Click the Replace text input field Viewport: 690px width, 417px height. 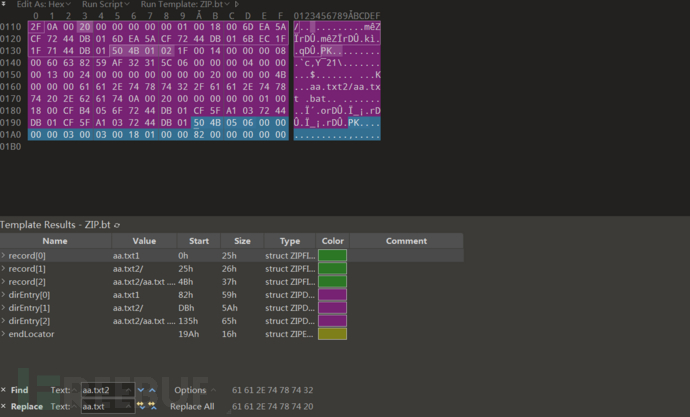106,407
